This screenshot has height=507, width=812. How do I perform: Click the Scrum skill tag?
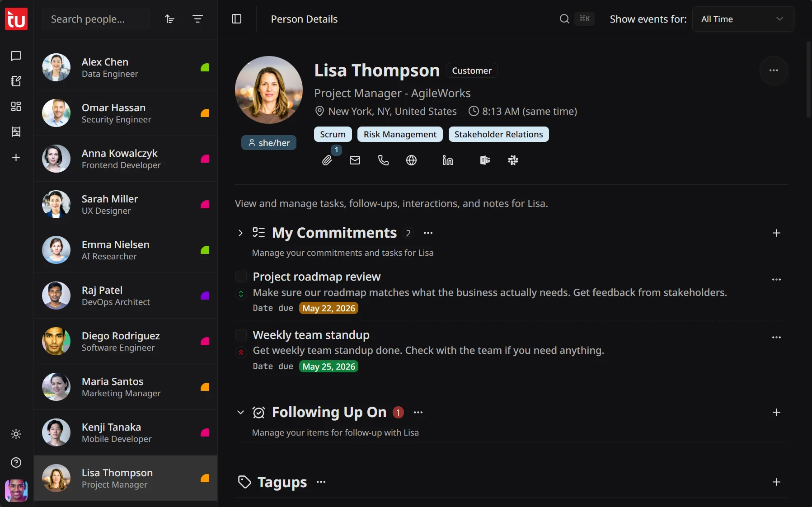click(x=333, y=134)
